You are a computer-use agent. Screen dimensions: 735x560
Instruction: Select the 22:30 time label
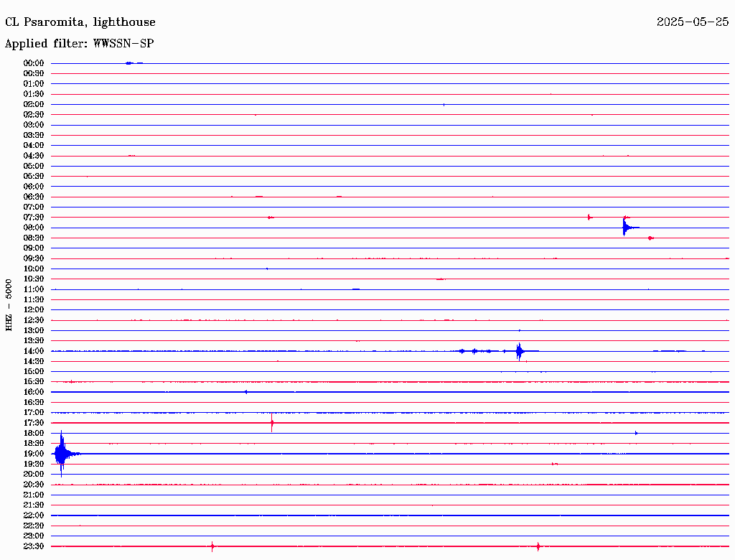pos(34,526)
